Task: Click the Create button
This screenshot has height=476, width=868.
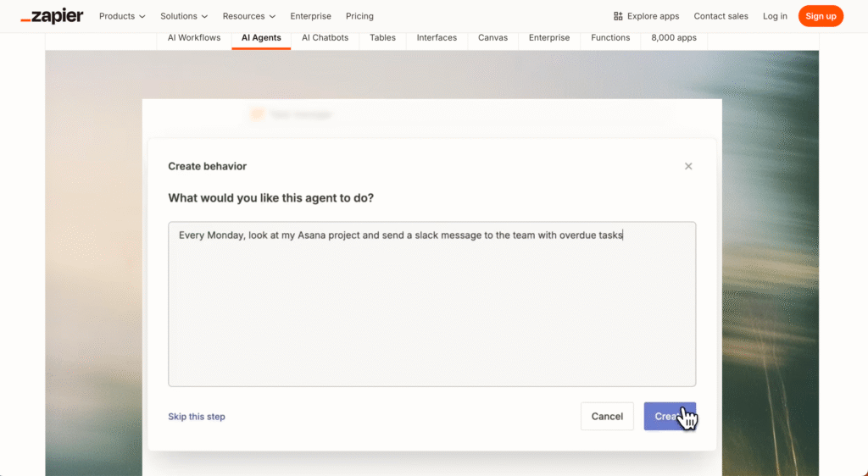Action: 670,417
